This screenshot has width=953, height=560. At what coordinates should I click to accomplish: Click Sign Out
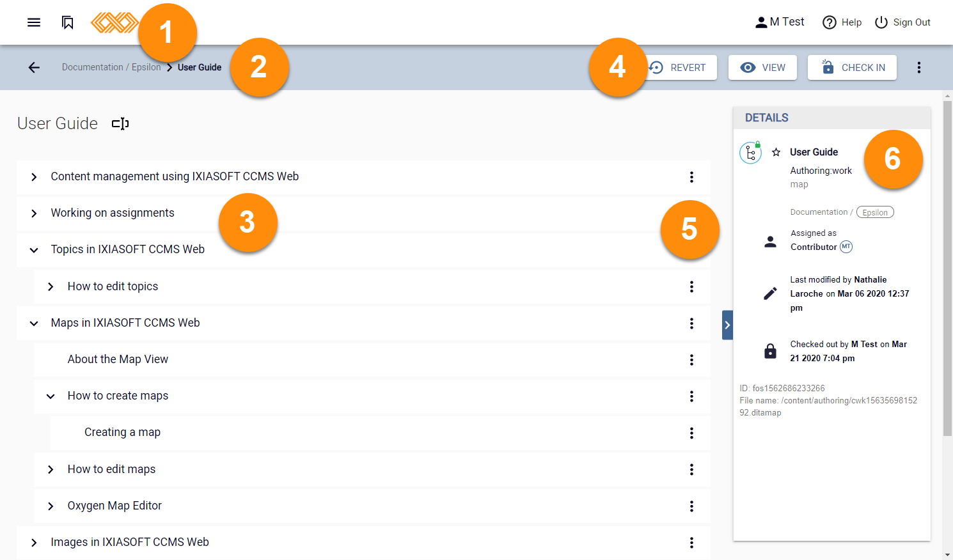(x=902, y=22)
